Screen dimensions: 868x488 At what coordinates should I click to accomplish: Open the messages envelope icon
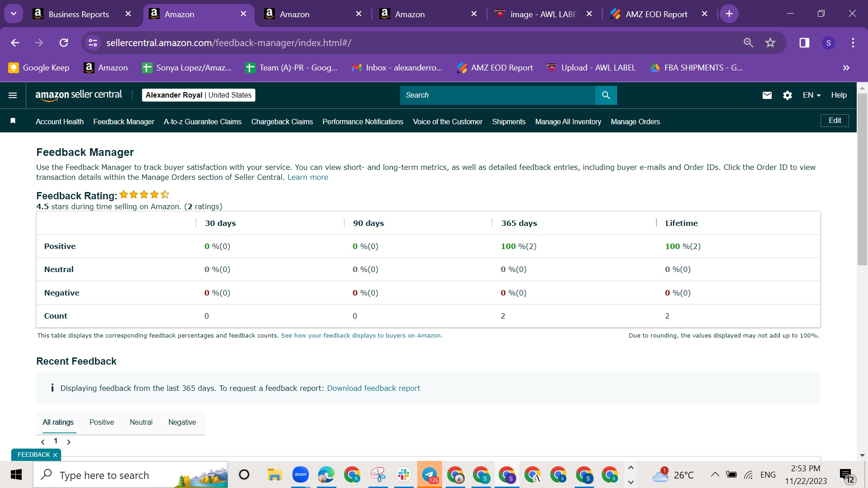tap(767, 95)
